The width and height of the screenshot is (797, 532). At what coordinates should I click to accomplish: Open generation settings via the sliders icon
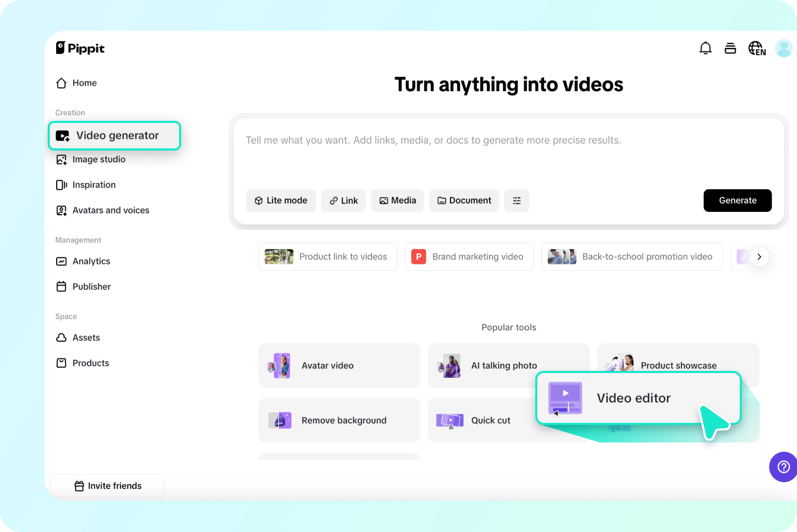pyautogui.click(x=517, y=200)
